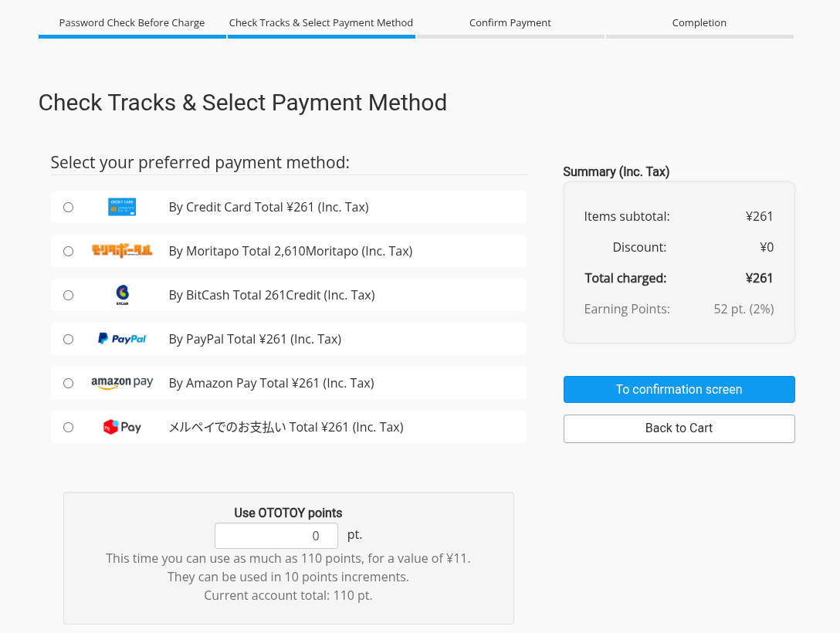Open the Confirm Payment step tab
Viewport: 840px width, 633px height.
point(510,23)
